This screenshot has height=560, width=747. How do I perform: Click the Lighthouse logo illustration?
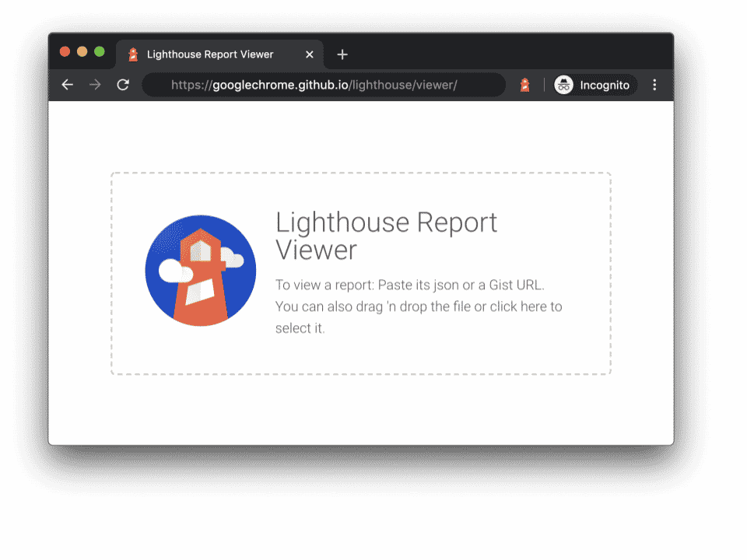[200, 270]
